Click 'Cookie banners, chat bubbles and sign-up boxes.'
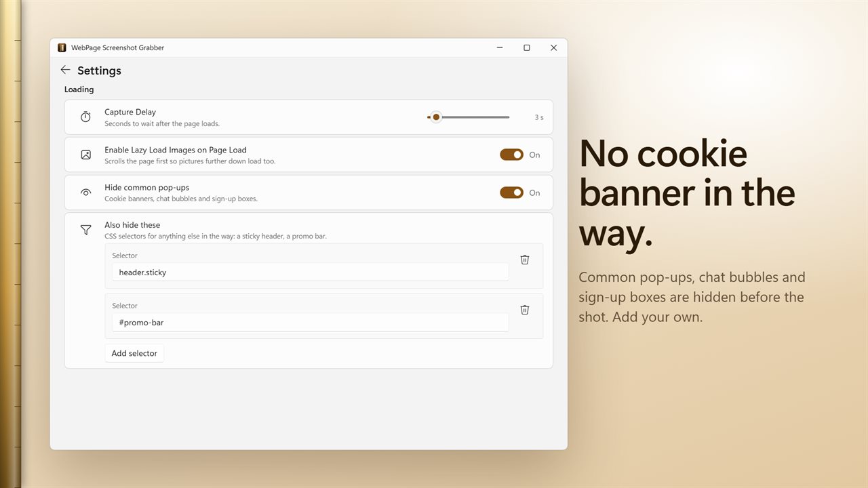The height and width of the screenshot is (488, 868). pos(181,199)
